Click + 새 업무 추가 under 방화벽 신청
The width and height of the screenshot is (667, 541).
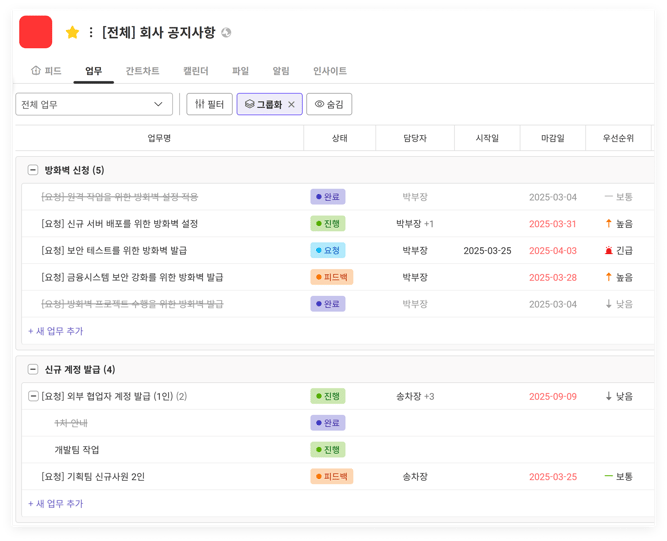click(x=56, y=331)
